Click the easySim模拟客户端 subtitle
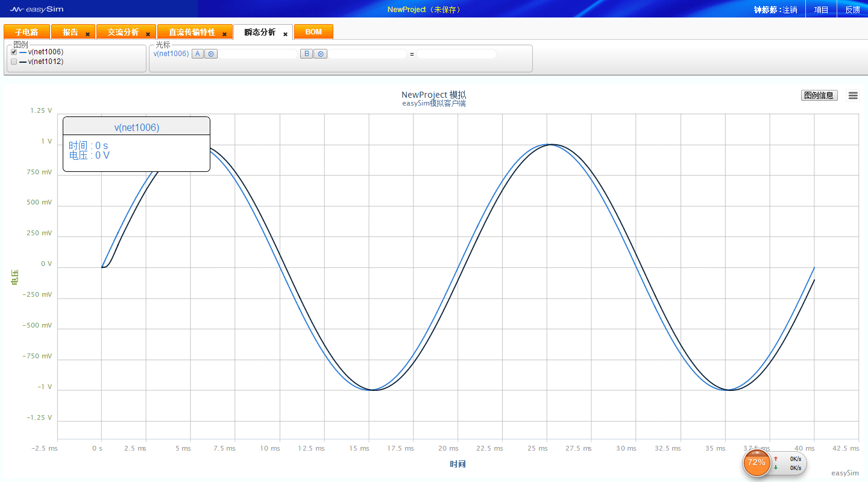This screenshot has height=482, width=868. tap(433, 103)
